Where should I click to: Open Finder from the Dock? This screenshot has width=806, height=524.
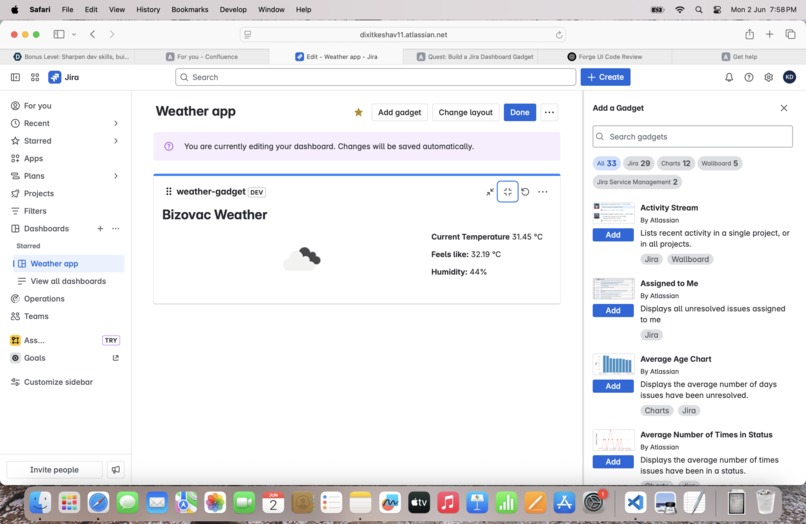click(x=40, y=501)
